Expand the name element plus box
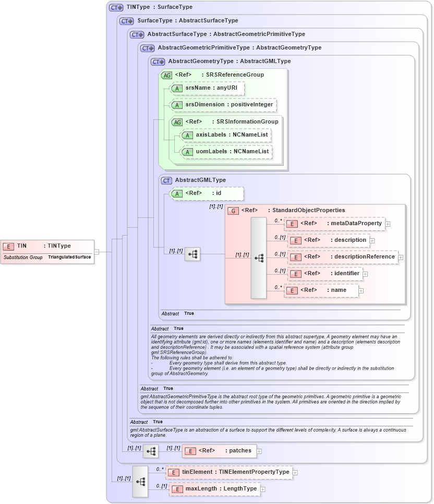The width and height of the screenshot is (434, 504). [x=361, y=291]
